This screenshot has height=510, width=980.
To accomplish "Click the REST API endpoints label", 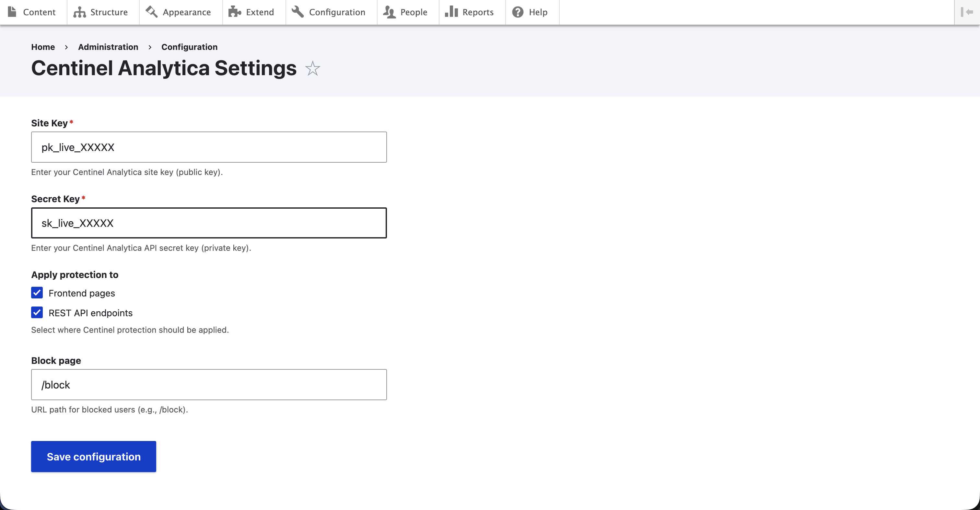I will (90, 313).
